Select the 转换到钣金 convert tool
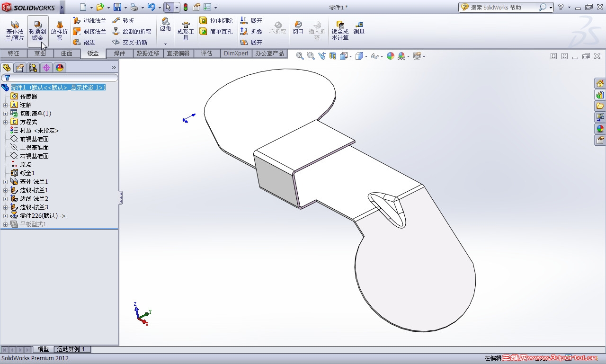The width and height of the screenshot is (606, 364). coord(38,31)
